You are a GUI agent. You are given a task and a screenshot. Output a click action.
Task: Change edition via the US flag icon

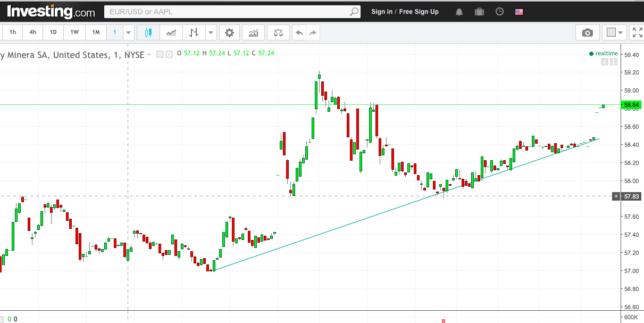point(519,12)
